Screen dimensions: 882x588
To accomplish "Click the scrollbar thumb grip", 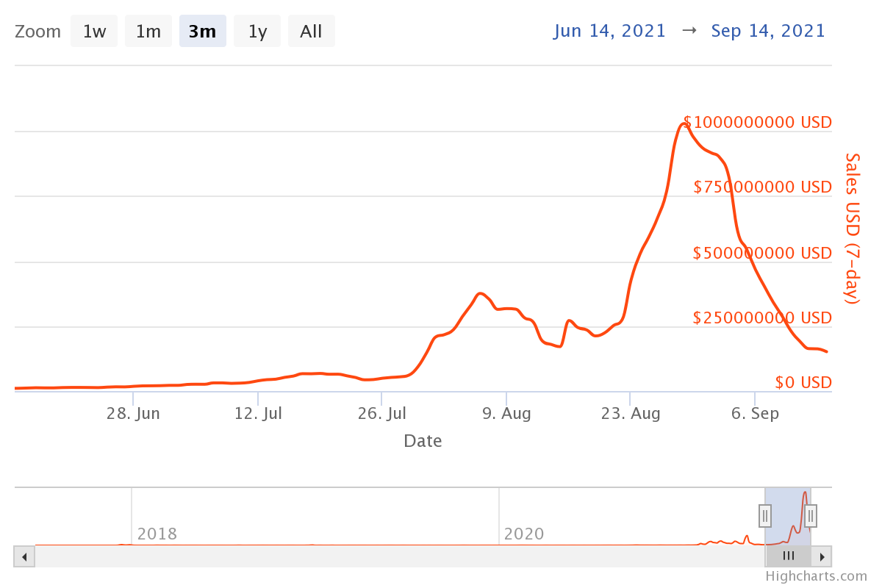I will point(788,556).
